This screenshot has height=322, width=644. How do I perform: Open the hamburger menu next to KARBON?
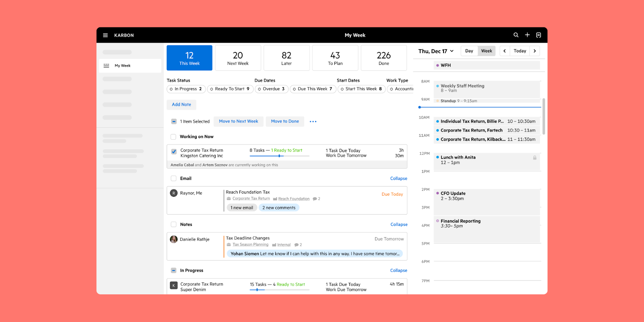(105, 35)
